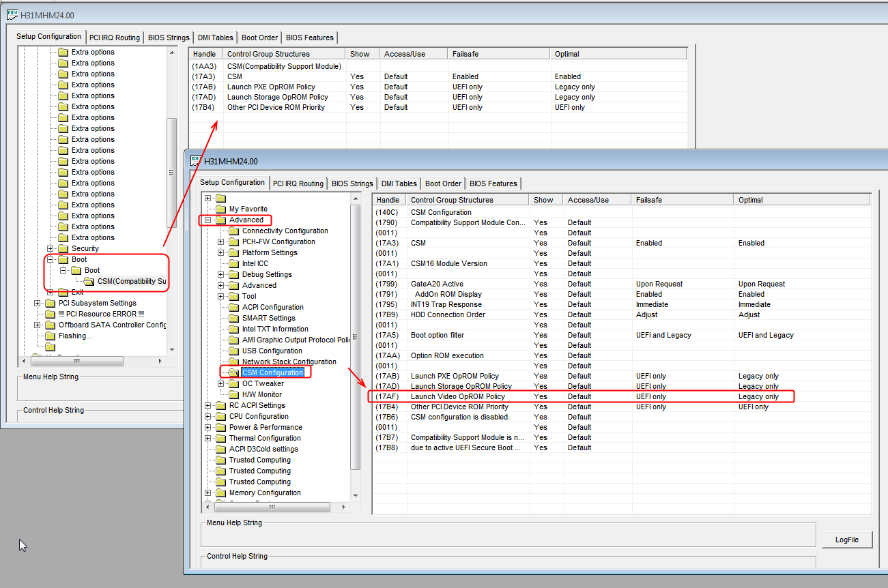
Task: Click the Handle column header in front window
Action: pyautogui.click(x=389, y=200)
